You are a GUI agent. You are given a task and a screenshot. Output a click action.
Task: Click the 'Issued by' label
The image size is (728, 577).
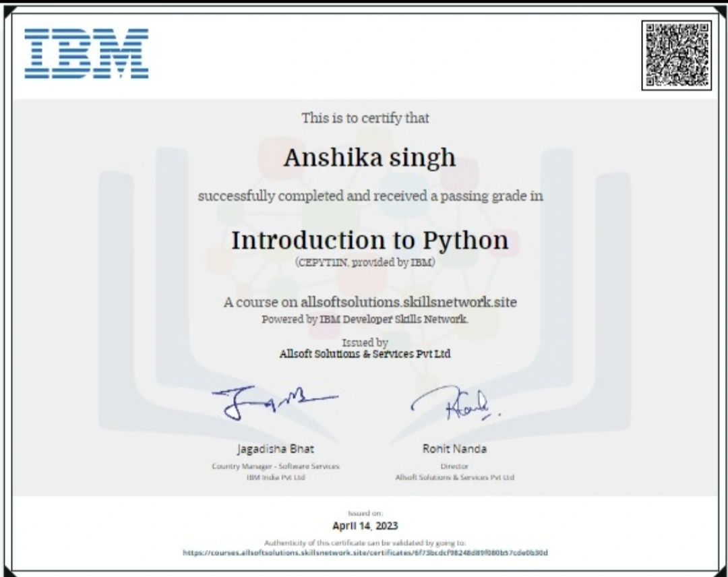click(365, 342)
